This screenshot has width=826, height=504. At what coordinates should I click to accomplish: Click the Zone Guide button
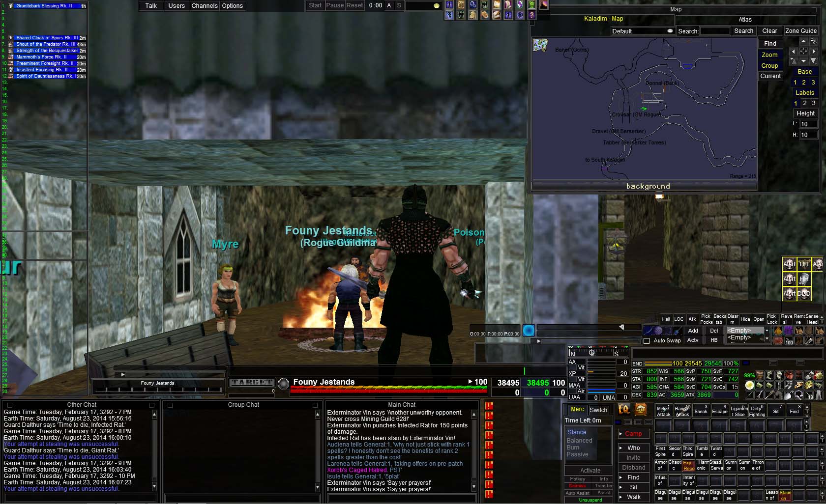coord(800,31)
